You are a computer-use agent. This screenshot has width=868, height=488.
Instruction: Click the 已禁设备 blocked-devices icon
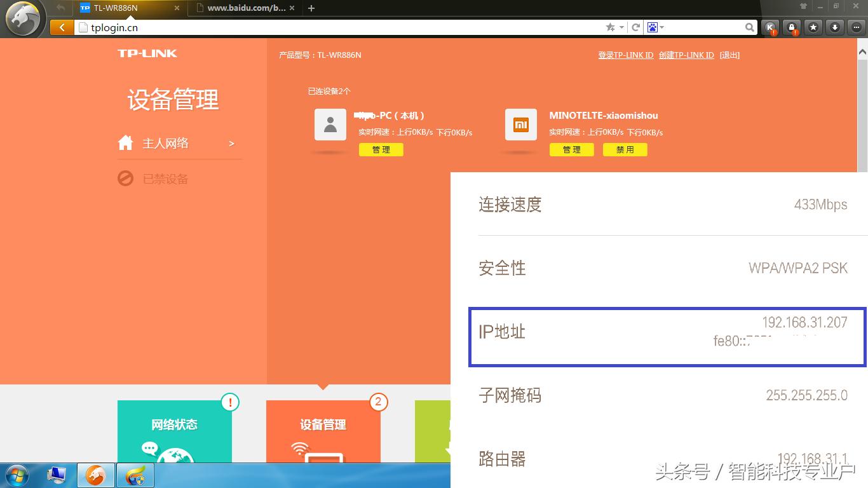(x=125, y=178)
